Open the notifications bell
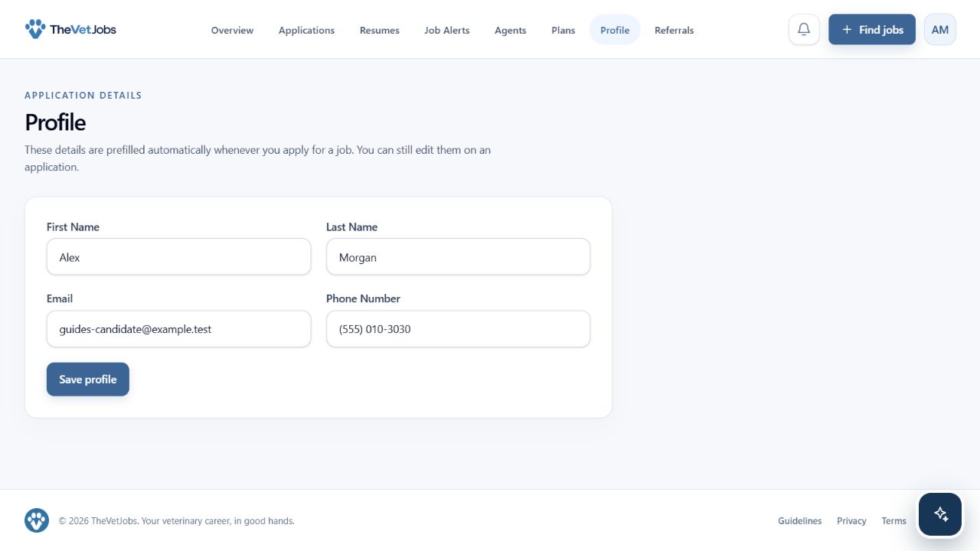980x551 pixels. (x=804, y=29)
